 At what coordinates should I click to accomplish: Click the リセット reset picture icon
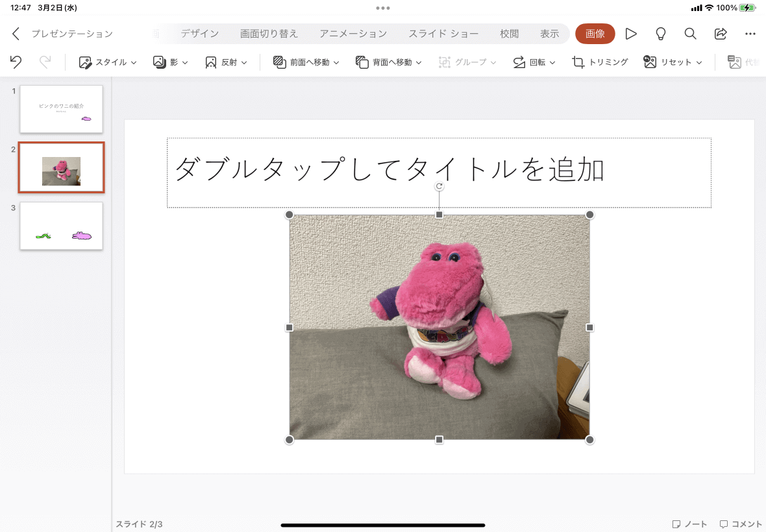pos(650,62)
